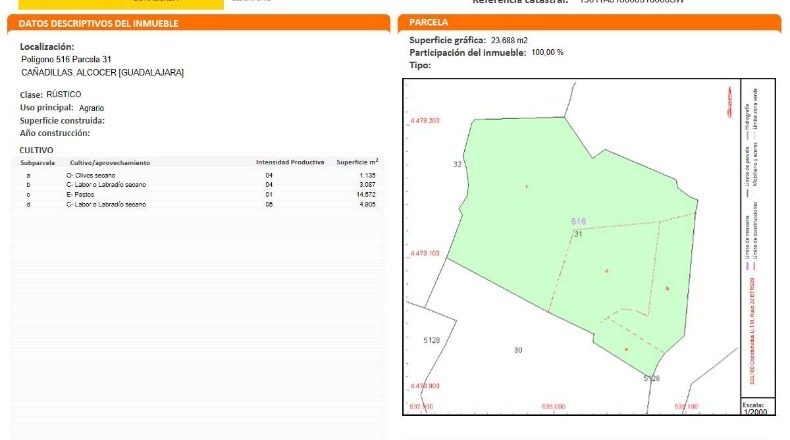The height and width of the screenshot is (440, 790).
Task: Select the surface value '4.805'
Action: 367,205
